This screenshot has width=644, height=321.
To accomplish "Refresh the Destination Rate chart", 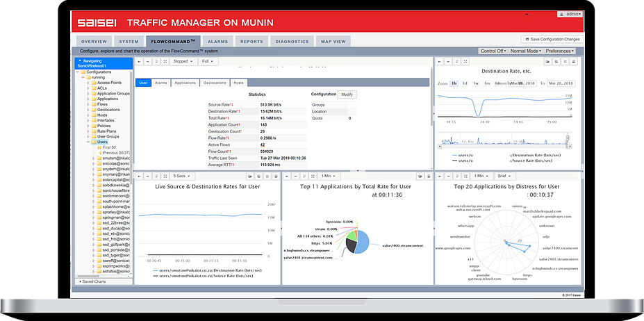I will coord(456,61).
